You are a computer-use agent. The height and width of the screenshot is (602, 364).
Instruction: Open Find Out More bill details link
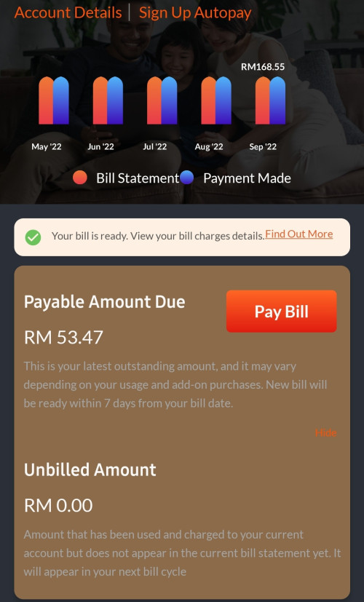299,234
